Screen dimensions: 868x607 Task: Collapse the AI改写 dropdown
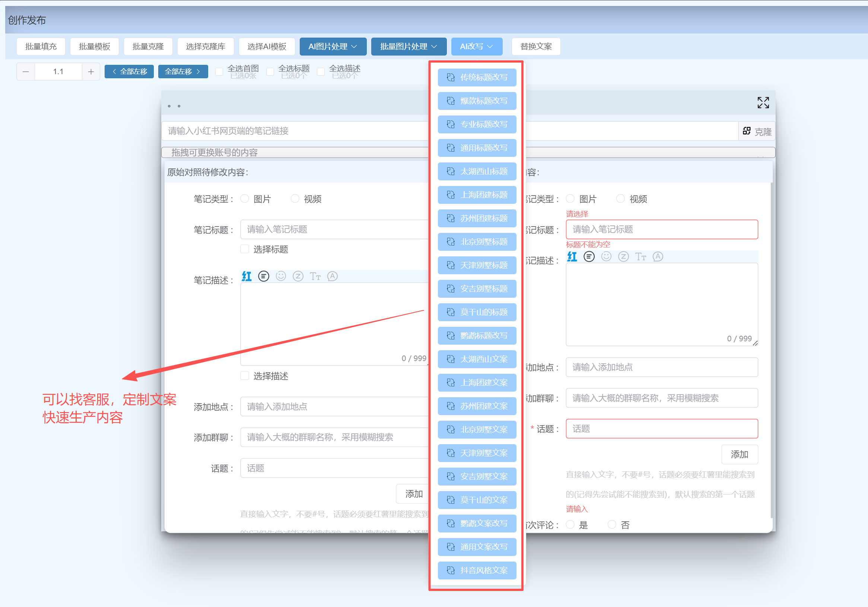pos(476,47)
